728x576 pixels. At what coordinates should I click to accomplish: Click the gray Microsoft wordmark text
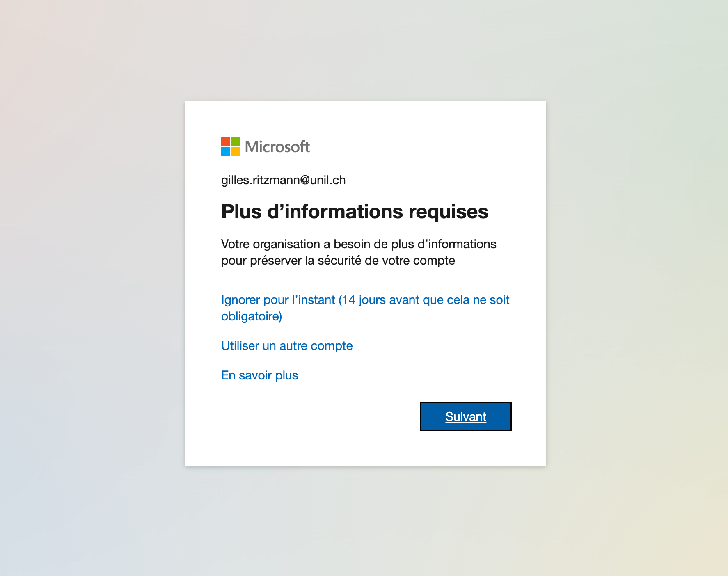click(277, 147)
